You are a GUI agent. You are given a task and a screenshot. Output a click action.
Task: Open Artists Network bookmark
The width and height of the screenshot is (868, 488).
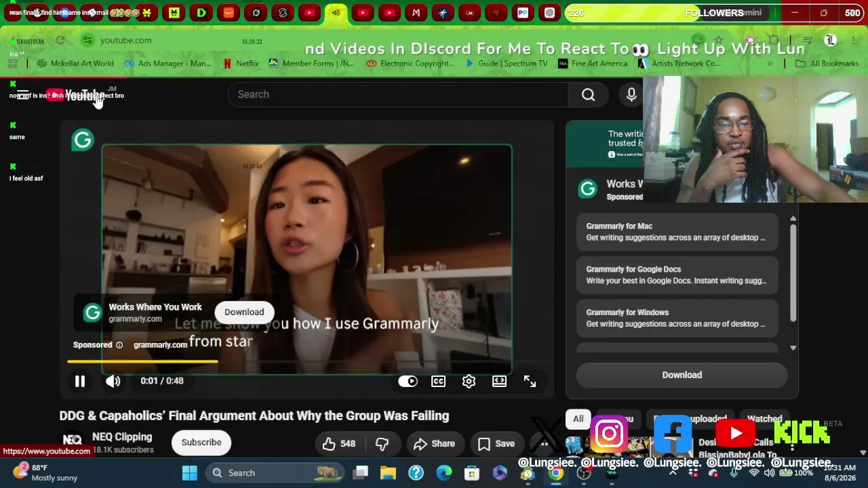pos(679,63)
